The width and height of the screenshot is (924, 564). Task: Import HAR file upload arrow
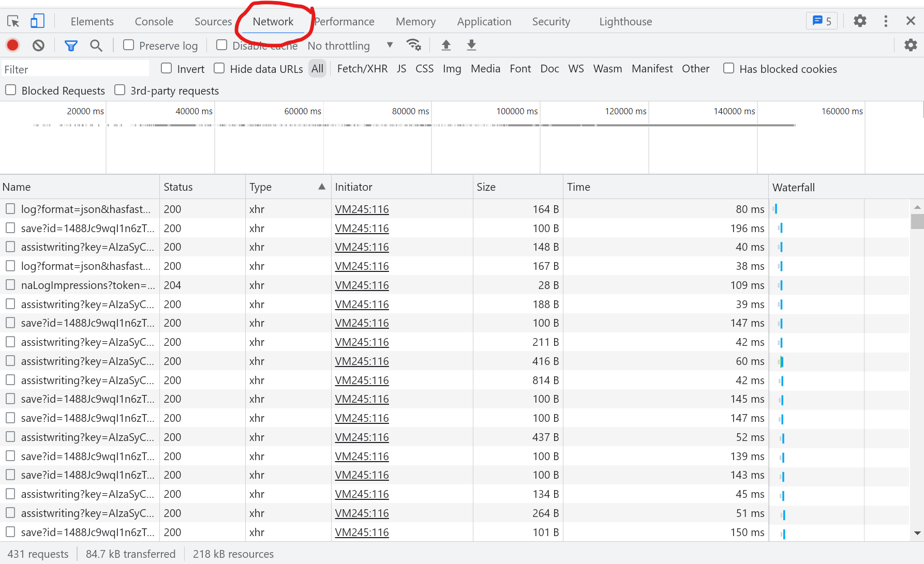[446, 45]
